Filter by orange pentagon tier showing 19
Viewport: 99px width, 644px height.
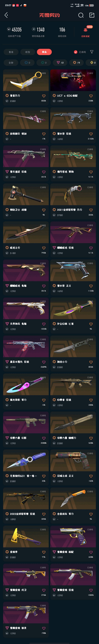77,63
